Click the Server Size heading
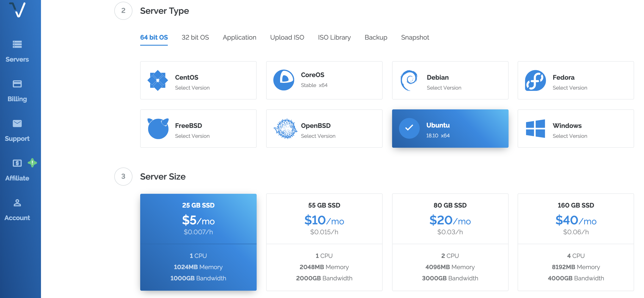Image resolution: width=644 pixels, height=298 pixels. [163, 177]
